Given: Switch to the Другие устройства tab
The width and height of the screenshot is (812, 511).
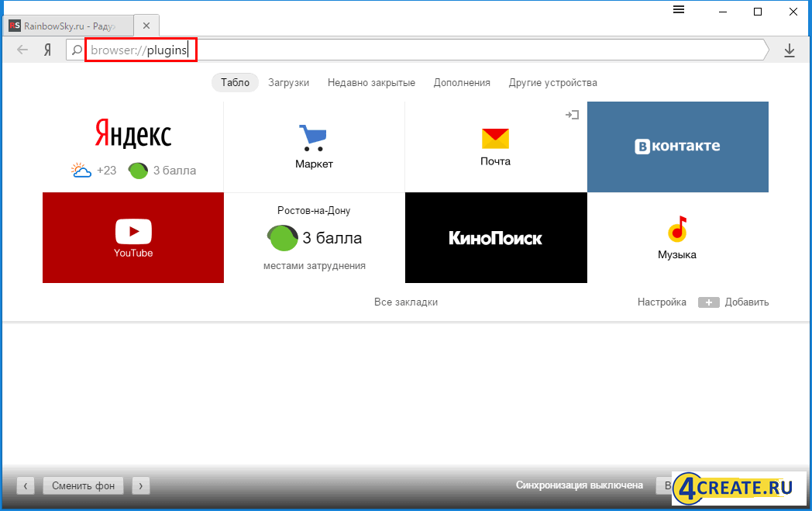Looking at the screenshot, I should point(552,83).
